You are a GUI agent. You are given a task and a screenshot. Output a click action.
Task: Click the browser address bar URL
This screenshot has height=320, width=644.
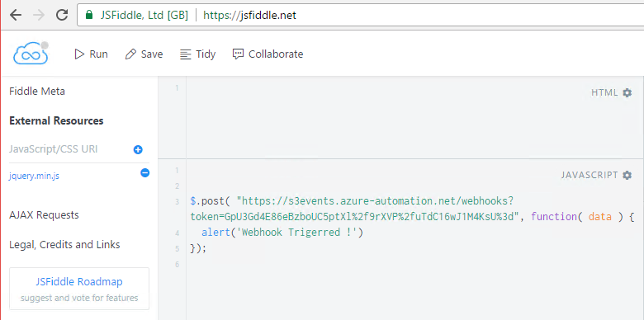249,16
